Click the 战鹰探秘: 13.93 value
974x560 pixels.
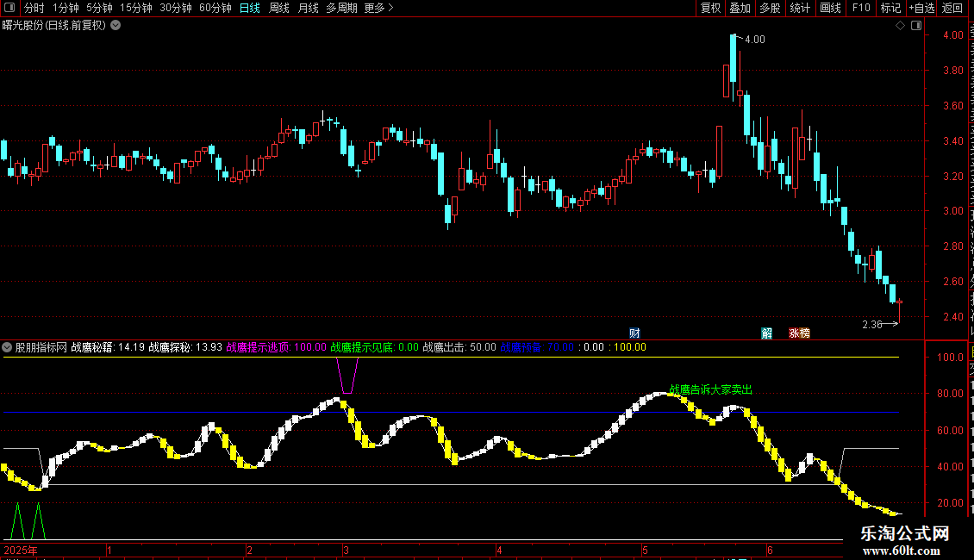(x=185, y=348)
